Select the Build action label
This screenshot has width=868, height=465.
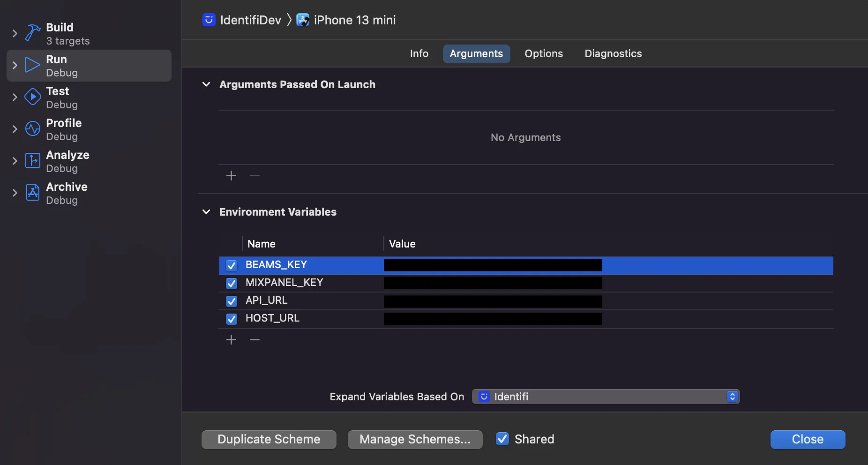coord(60,27)
